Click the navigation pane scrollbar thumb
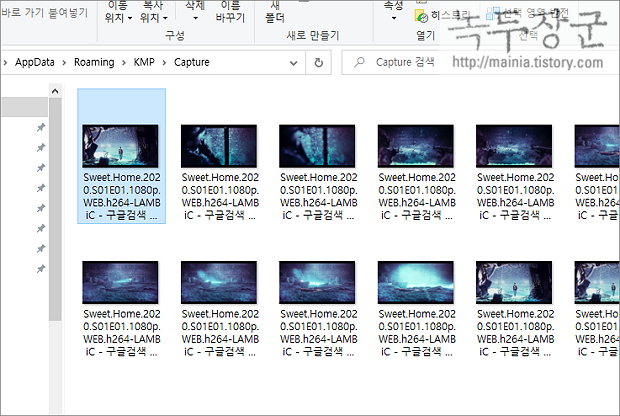The height and width of the screenshot is (416, 620). click(x=55, y=210)
